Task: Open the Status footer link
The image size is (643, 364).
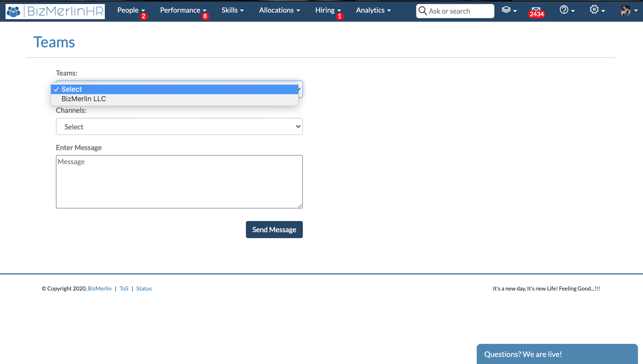Action: point(144,288)
